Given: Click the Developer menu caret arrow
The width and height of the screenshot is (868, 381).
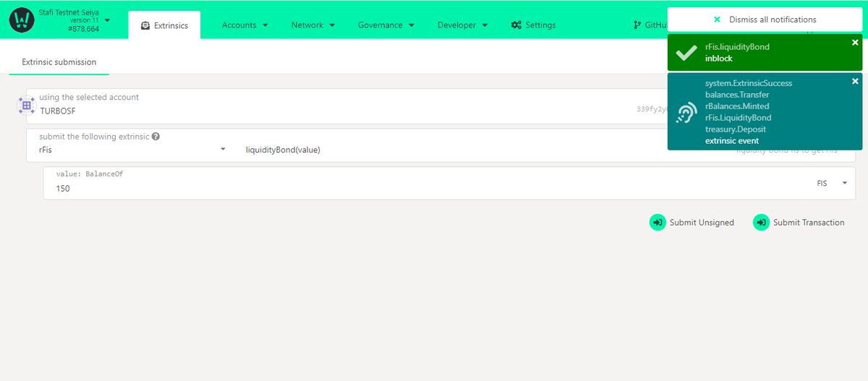Looking at the screenshot, I should [485, 25].
